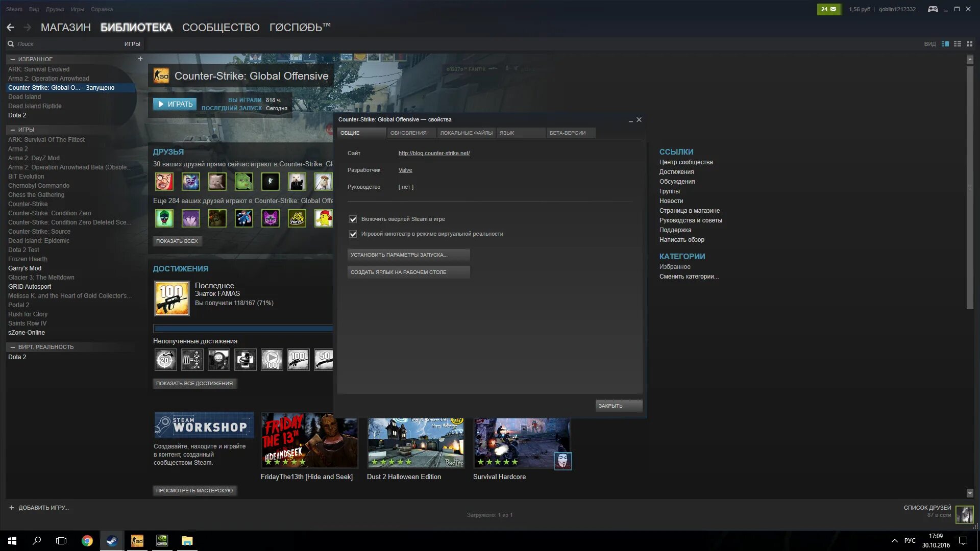Image resolution: width=980 pixels, height=551 pixels.
Task: Open first online friend avatar playing CS:GO
Action: [164, 181]
